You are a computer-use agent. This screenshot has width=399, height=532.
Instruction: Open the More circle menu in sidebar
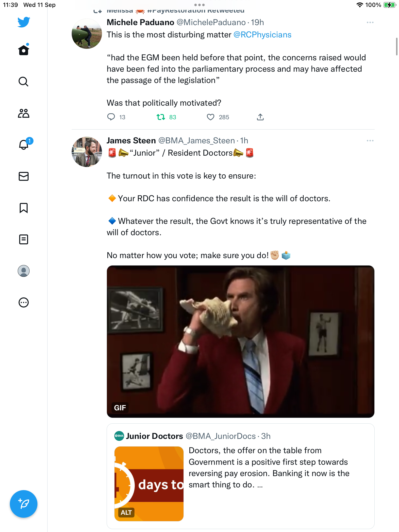click(x=24, y=302)
